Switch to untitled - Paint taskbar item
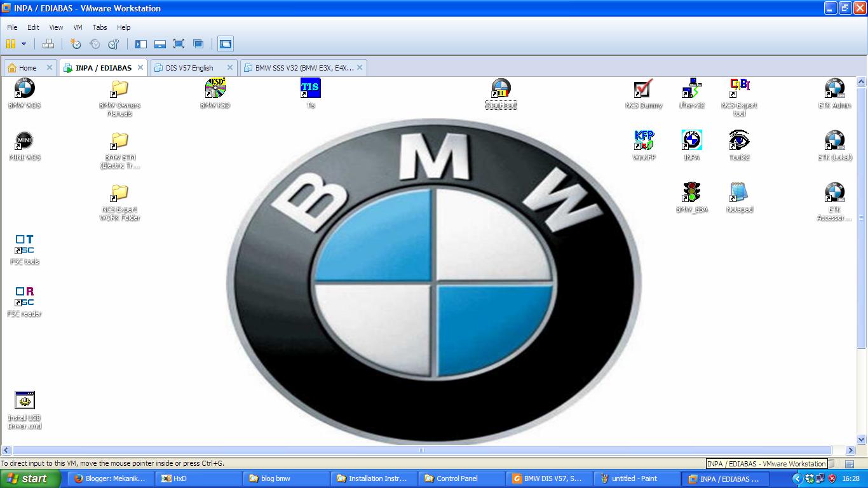The image size is (868, 488). (x=636, y=478)
